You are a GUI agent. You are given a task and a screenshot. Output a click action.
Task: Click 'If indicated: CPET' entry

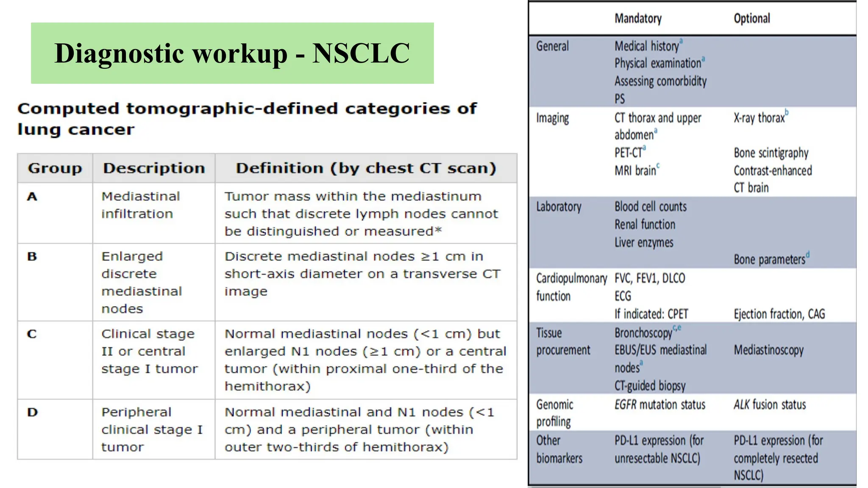pyautogui.click(x=651, y=314)
